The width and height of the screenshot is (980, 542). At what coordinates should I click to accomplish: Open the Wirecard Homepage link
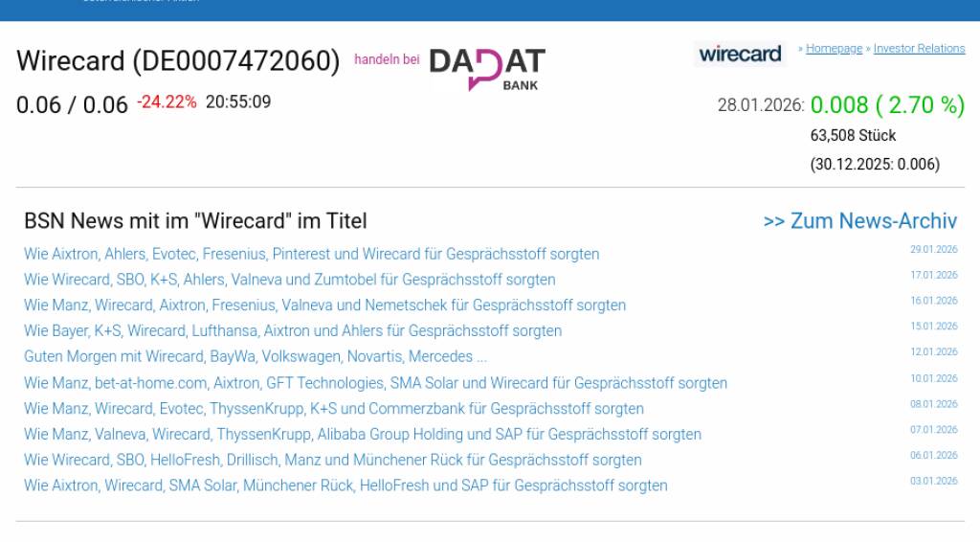pyautogui.click(x=834, y=49)
